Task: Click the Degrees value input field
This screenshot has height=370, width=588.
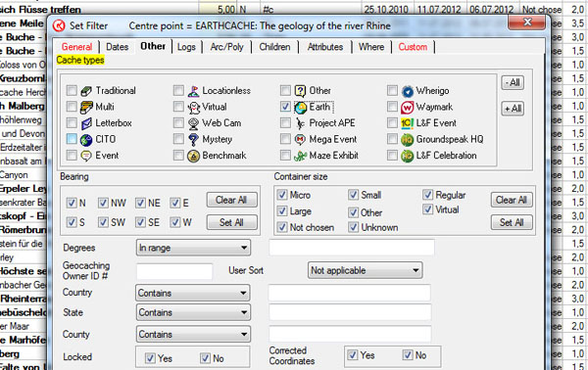Action: 352,248
